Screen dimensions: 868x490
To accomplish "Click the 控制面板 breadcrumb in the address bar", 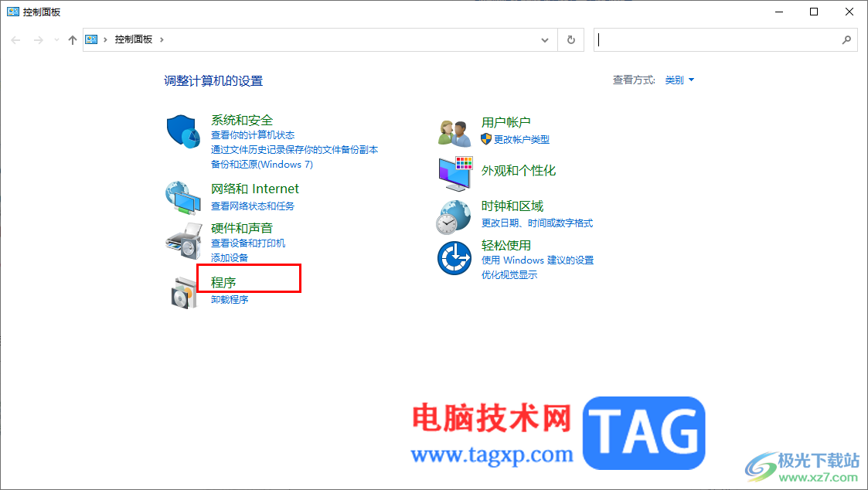I will tap(134, 39).
